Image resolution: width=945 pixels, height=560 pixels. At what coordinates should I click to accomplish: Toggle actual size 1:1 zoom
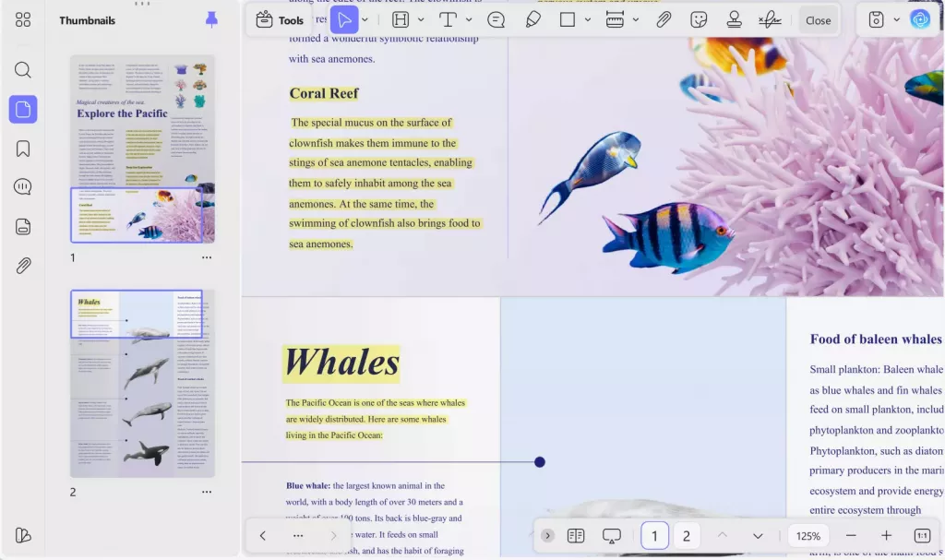(x=921, y=536)
